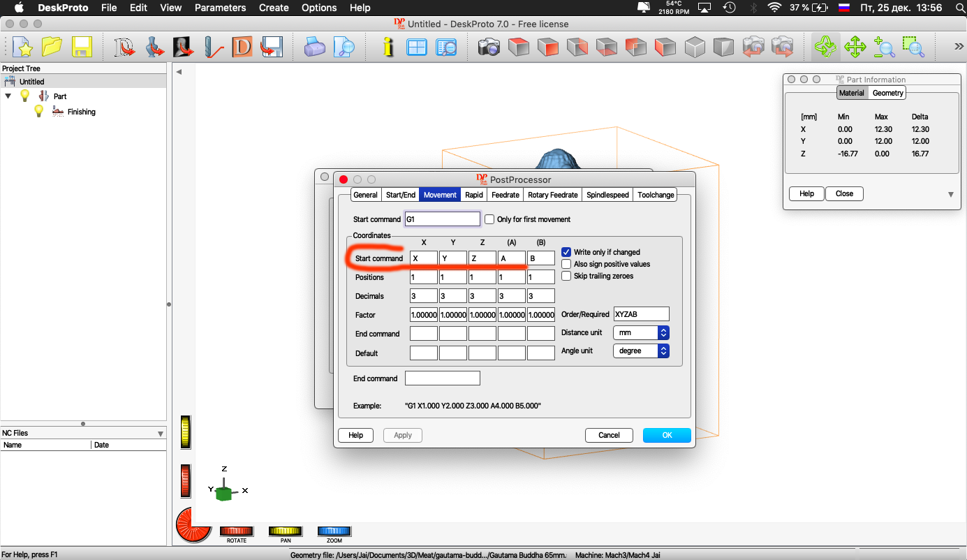Screen dimensions: 967x560
Task: Activate the green four-arrow Pan tool
Action: [855, 47]
